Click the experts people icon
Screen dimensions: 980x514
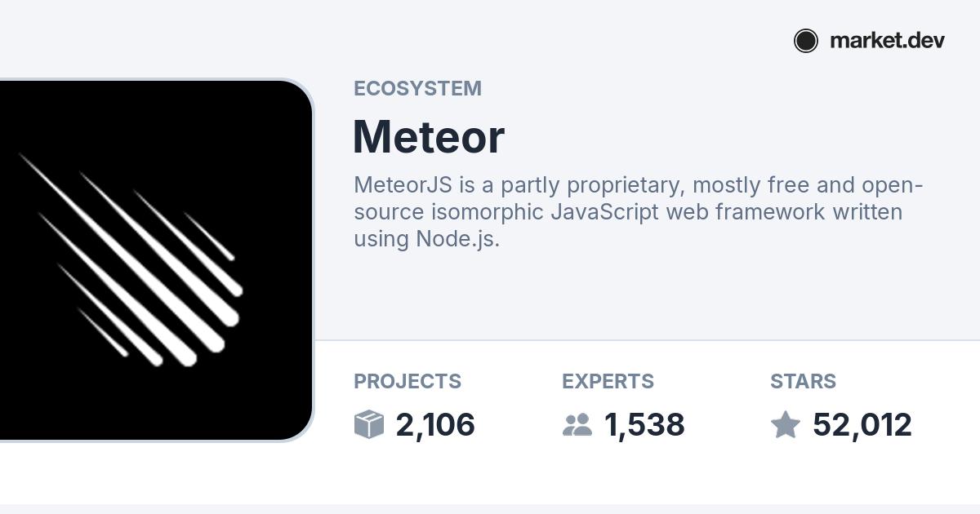click(x=577, y=424)
